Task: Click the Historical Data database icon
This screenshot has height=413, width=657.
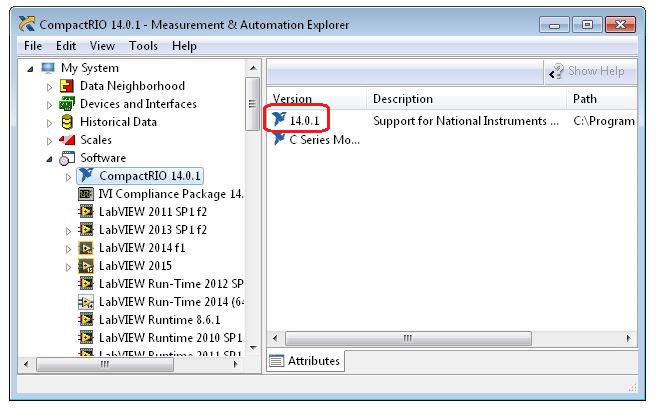Action: [x=68, y=122]
